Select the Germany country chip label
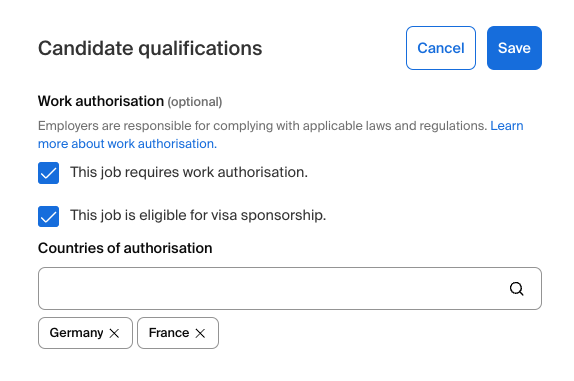Image resolution: width=574 pixels, height=381 pixels. (76, 333)
